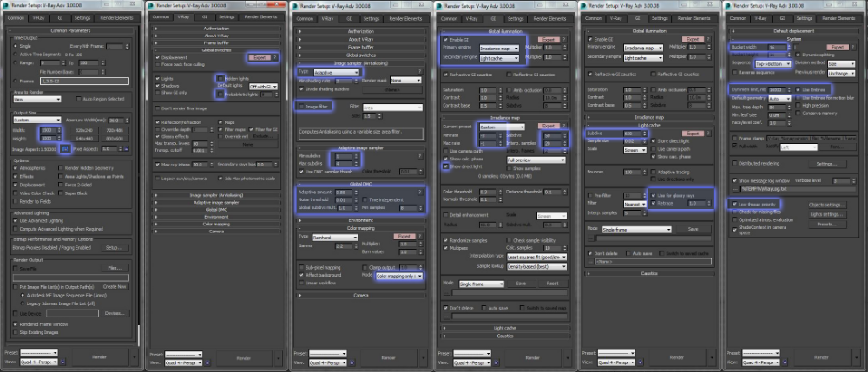Click view lock icon in Image sampler window

[x=351, y=362]
